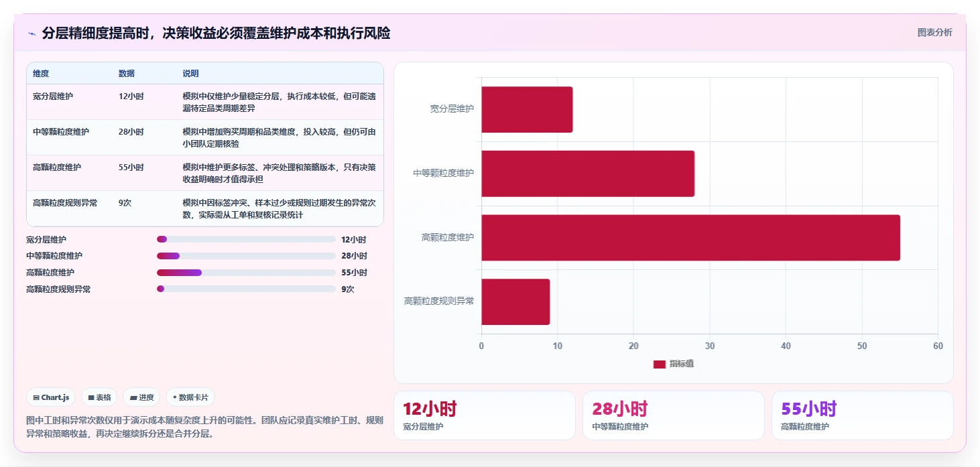This screenshot has height=467, width=980.
Task: Click the x-axis tick labeled 60
Action: click(x=938, y=346)
